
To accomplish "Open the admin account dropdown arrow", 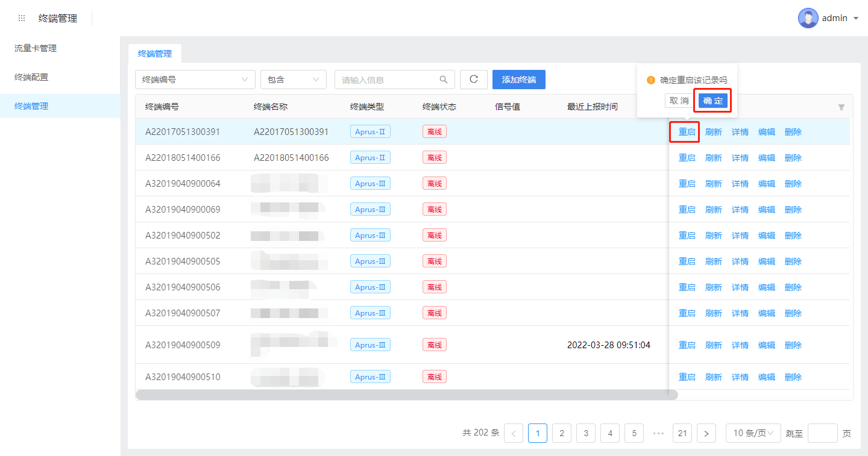I will tap(856, 19).
